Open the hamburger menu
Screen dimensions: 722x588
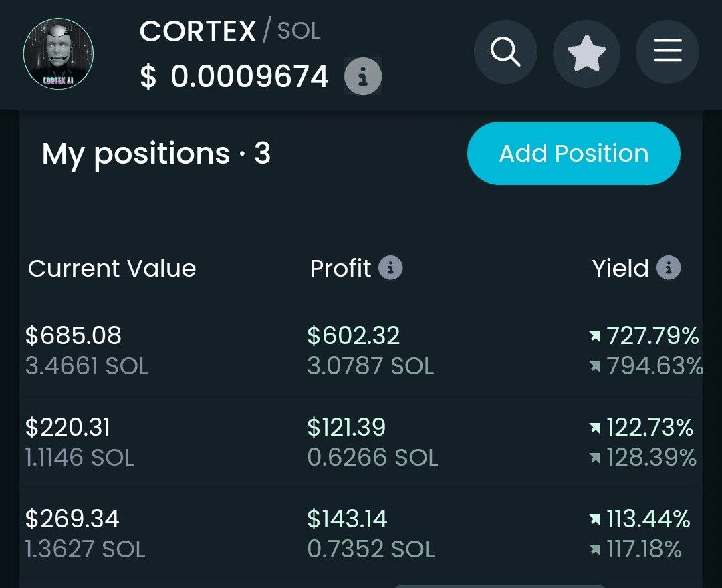[667, 51]
